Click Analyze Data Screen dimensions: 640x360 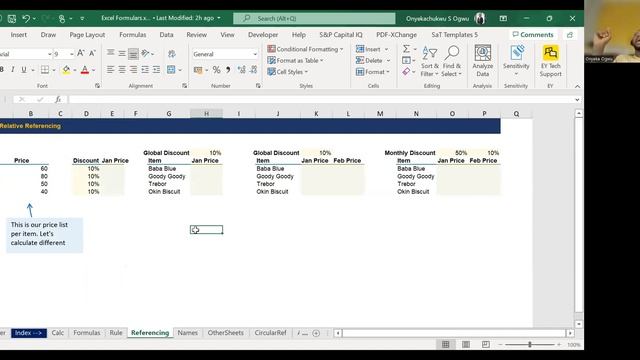pyautogui.click(x=482, y=61)
